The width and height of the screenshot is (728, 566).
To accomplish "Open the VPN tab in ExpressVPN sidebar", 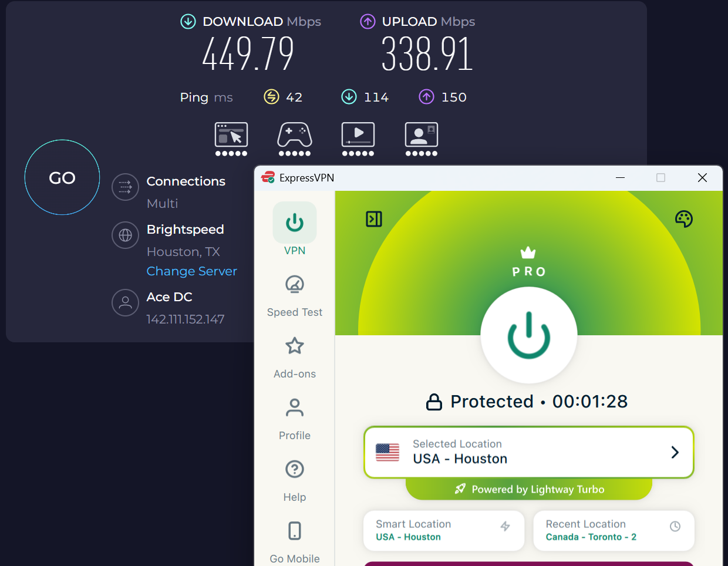I will [x=295, y=229].
